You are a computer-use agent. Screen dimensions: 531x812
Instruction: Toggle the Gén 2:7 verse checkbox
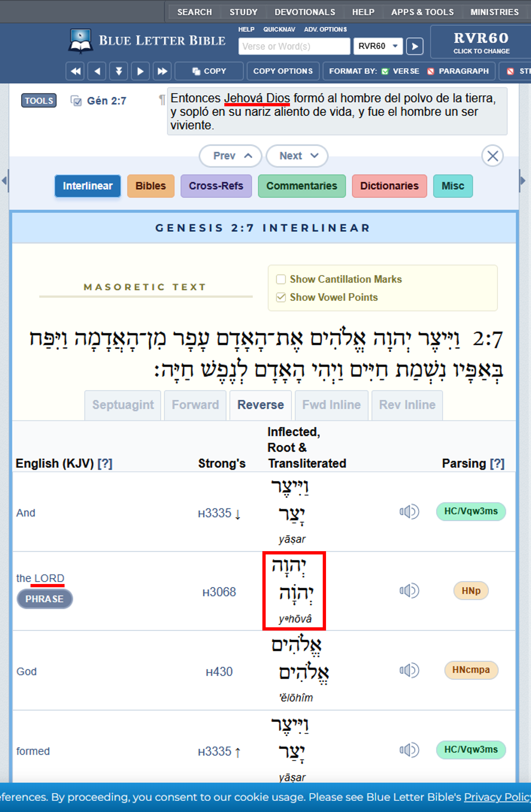coord(76,101)
